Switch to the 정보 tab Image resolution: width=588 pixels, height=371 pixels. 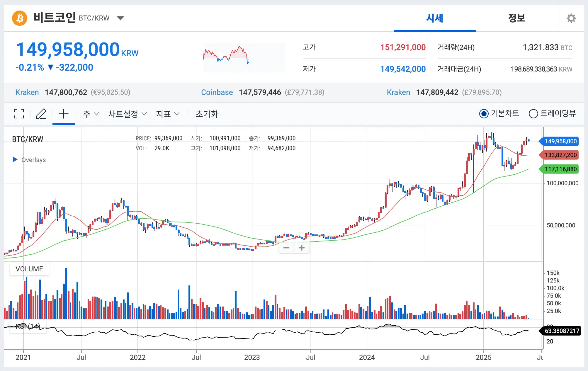coord(516,18)
